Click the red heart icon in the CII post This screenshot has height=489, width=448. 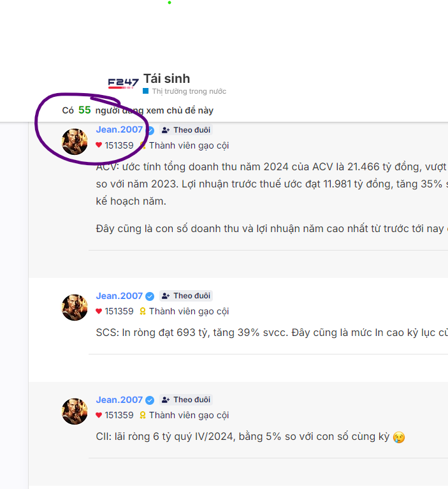(x=99, y=415)
